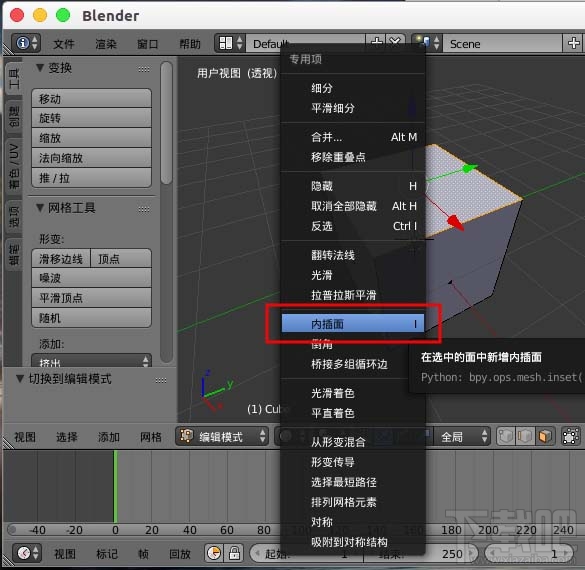585x570 pixels.
Task: Choose 选择最短路径 in specials menu
Action: (x=353, y=482)
